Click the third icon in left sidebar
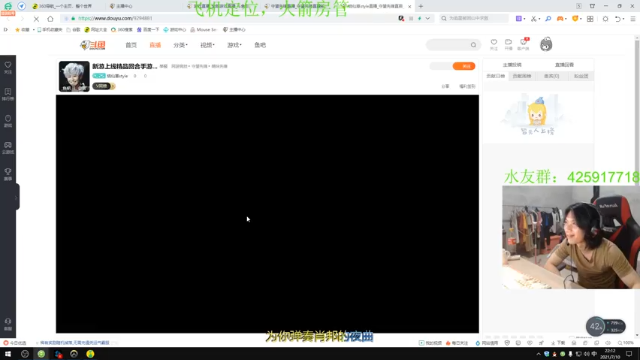Viewport: 640px width, 360px height. 8,121
